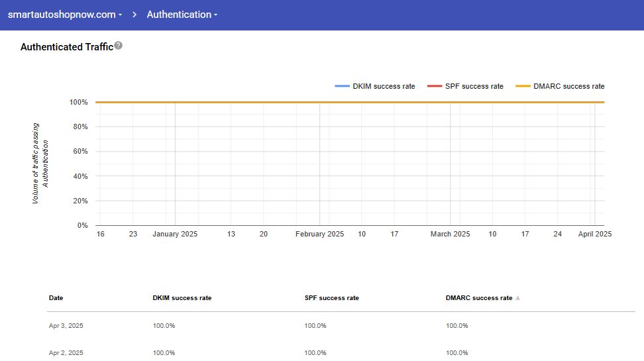Click the breadcrumb chevron separator icon
The image size is (644, 361).
(x=134, y=15)
